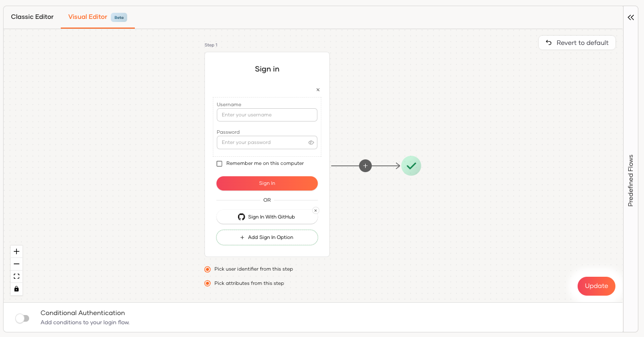Toggle password visibility with the eye icon
This screenshot has height=337, width=644.
click(311, 142)
